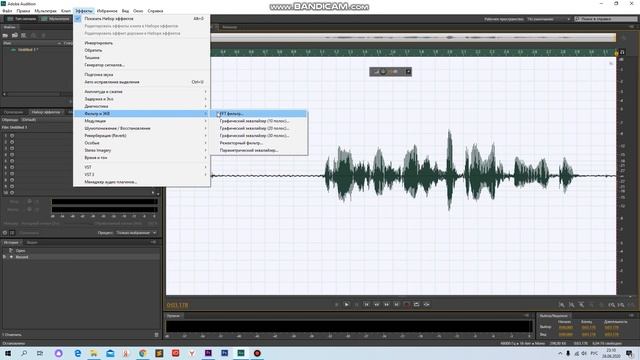Expand the Амплитуда и сжатие submenu
Viewport: 640px width, 360px height.
tap(142, 92)
